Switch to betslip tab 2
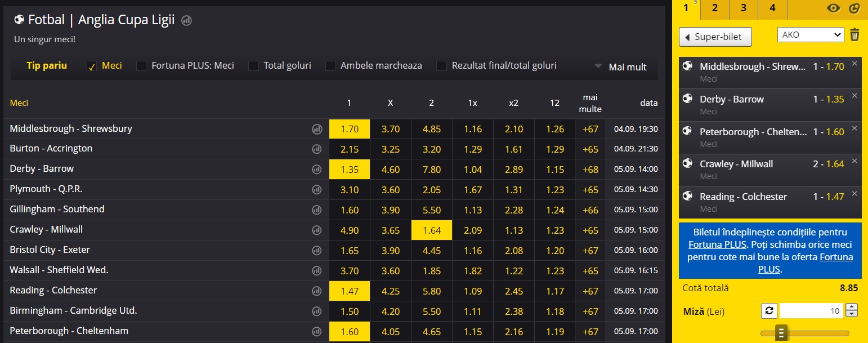 pos(714,8)
